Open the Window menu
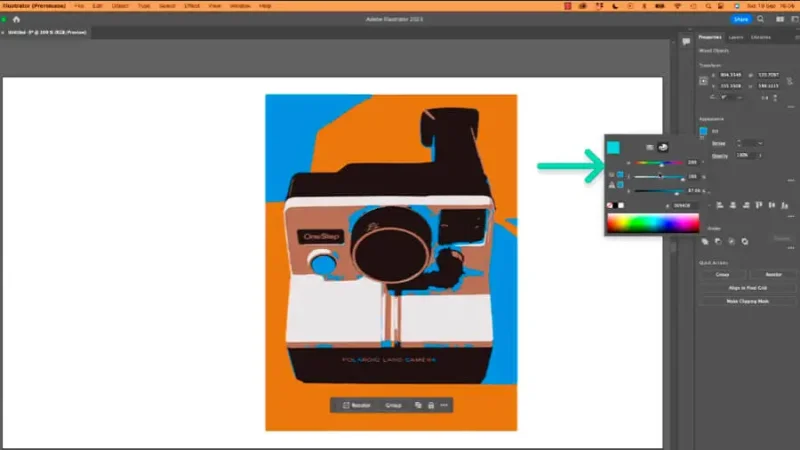This screenshot has width=800, height=450. point(240,6)
